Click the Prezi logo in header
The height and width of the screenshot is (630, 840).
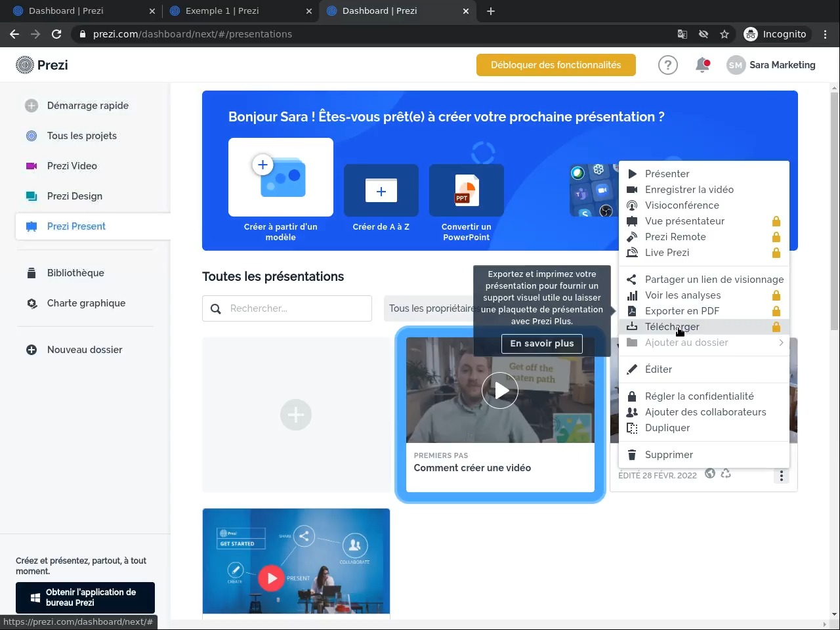tap(42, 65)
